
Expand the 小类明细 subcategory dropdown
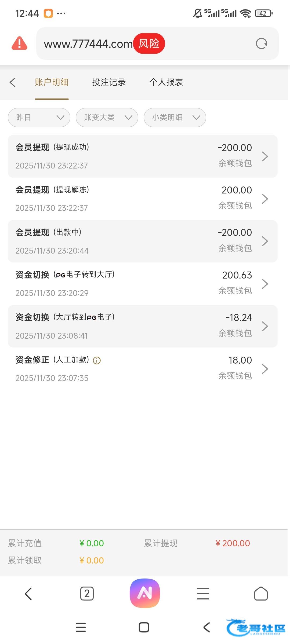175,118
